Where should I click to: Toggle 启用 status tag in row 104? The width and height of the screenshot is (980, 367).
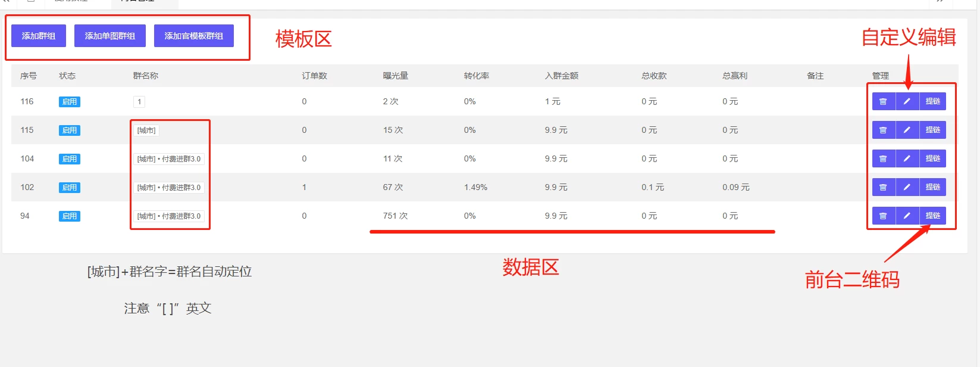coord(70,159)
